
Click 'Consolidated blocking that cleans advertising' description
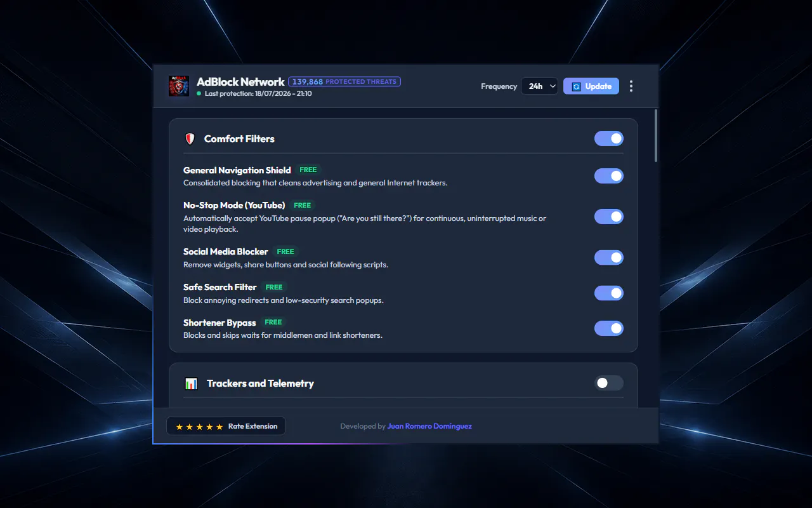pos(315,183)
